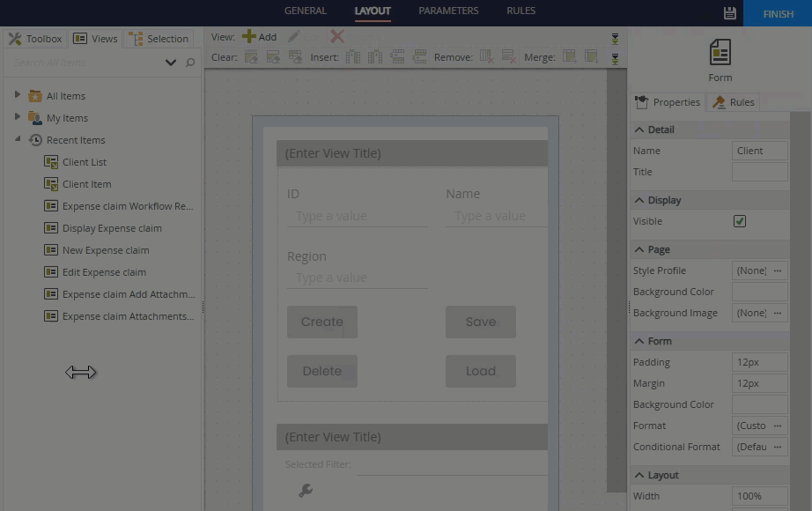The width and height of the screenshot is (812, 511).
Task: Click the wrench icon under Selected Filter
Action: click(x=306, y=491)
